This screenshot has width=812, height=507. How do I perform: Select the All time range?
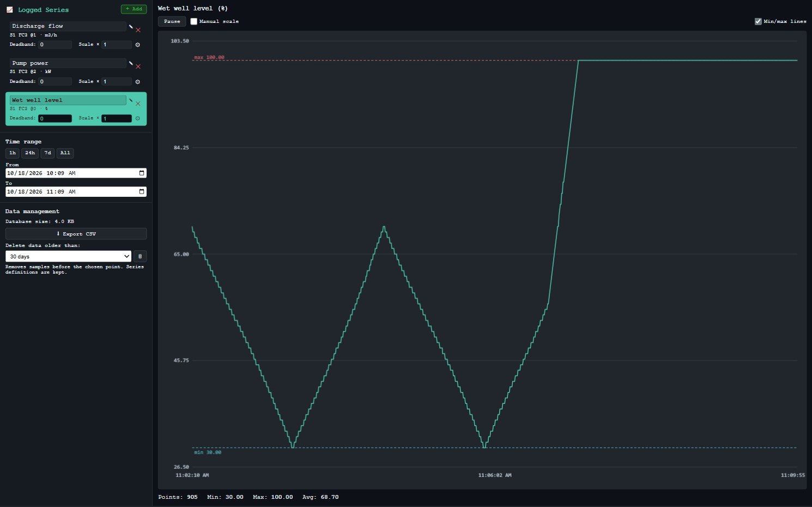click(x=65, y=153)
